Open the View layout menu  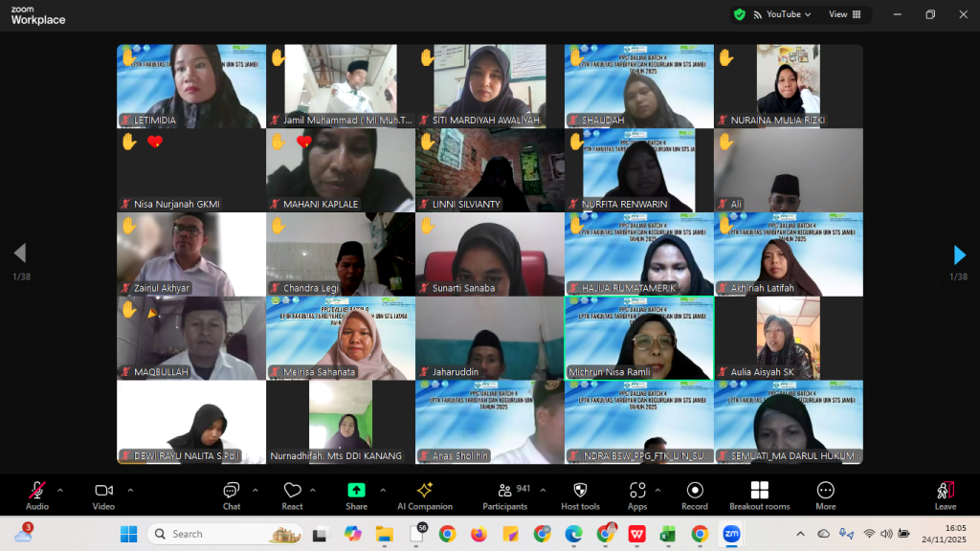pos(844,14)
